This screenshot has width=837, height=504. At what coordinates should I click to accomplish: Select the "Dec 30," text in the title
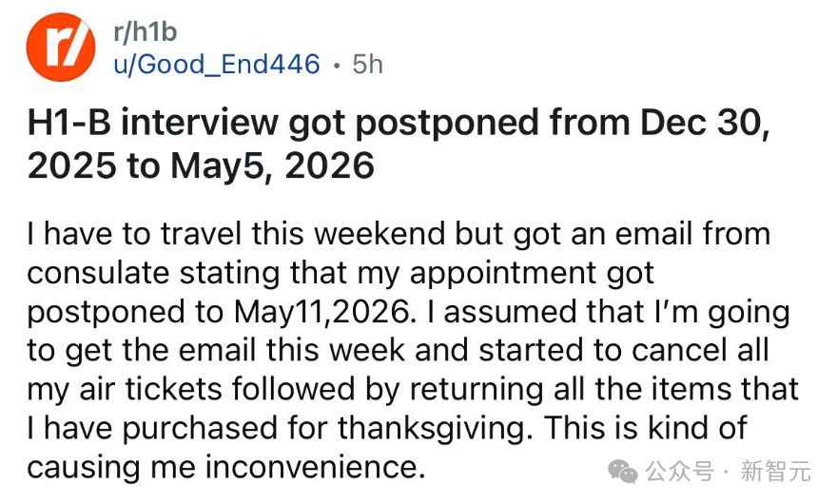tap(705, 123)
